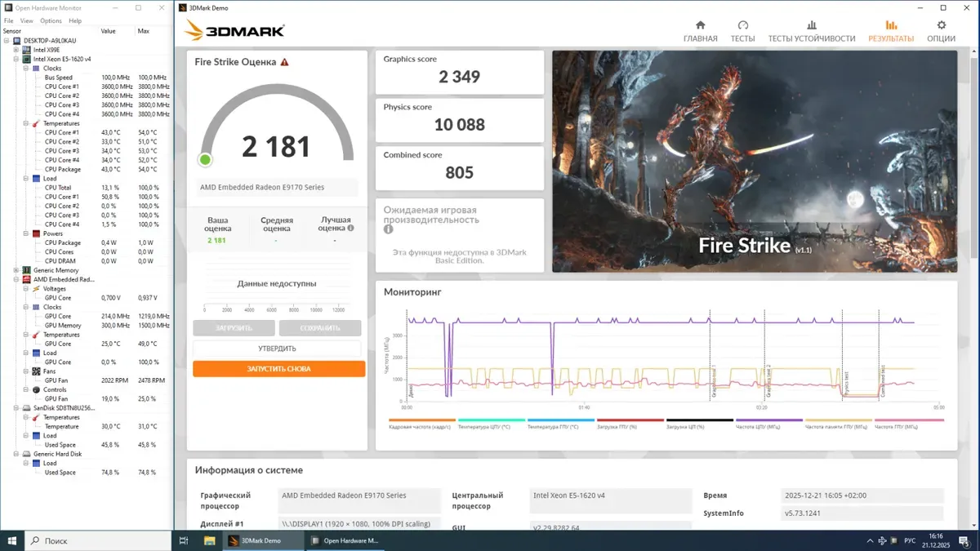Expand the Generic Memory tree node

tap(16, 270)
